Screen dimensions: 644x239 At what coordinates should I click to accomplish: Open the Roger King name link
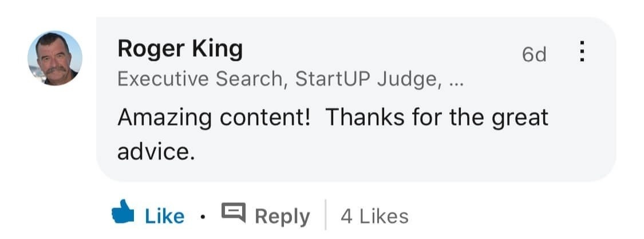point(180,49)
